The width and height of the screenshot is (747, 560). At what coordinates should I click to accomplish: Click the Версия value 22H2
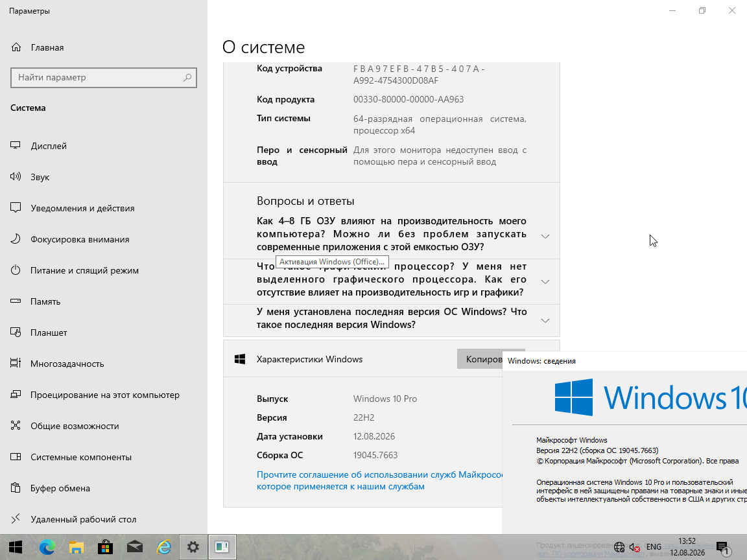click(x=364, y=417)
